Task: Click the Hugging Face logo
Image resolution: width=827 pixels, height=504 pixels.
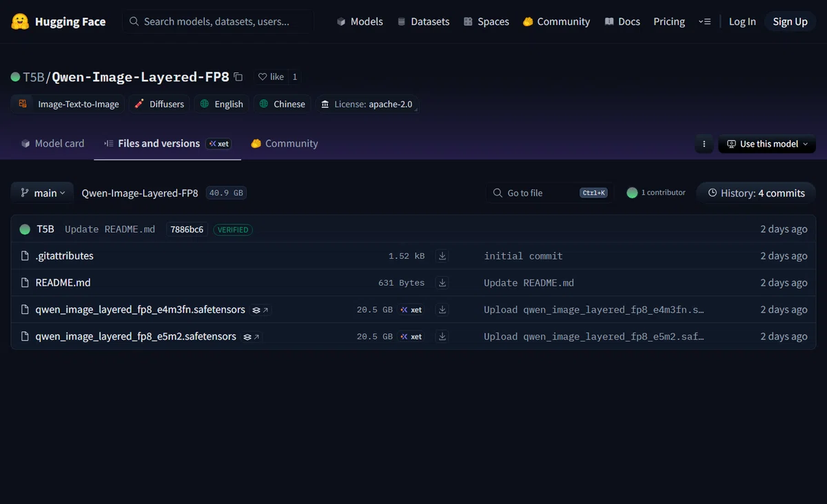Action: point(59,21)
